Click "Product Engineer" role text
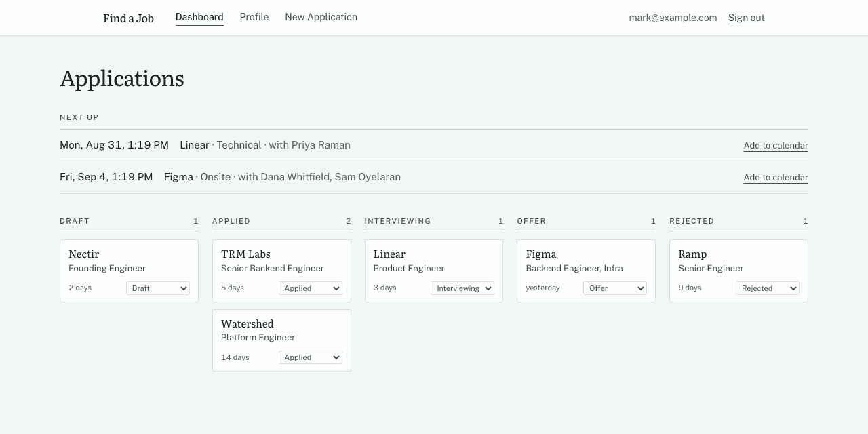The width and height of the screenshot is (868, 434). (x=409, y=269)
